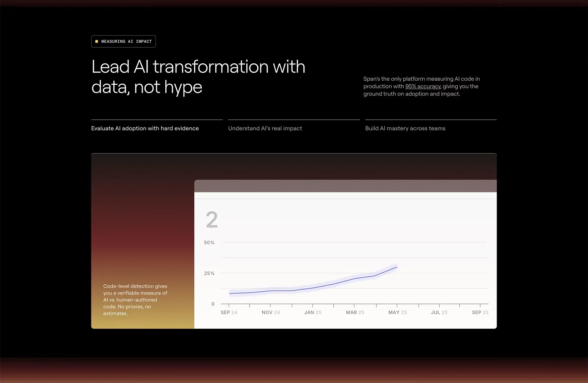Select the "MAY 25" marker on the x-axis
This screenshot has width=588, height=383.
tap(397, 312)
